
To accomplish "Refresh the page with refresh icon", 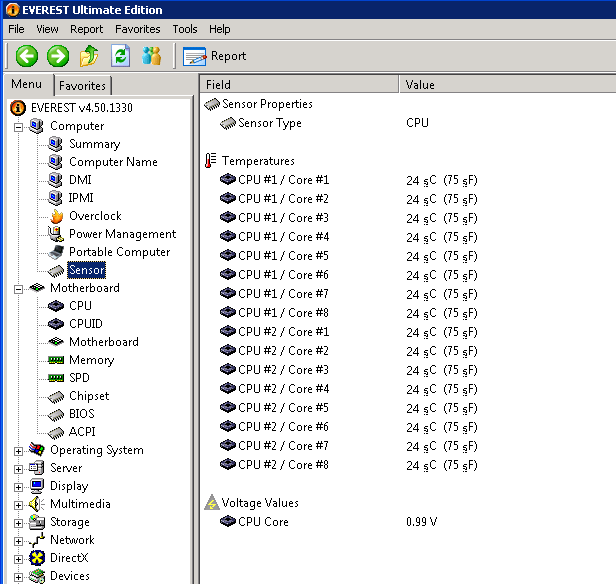I will [121, 56].
